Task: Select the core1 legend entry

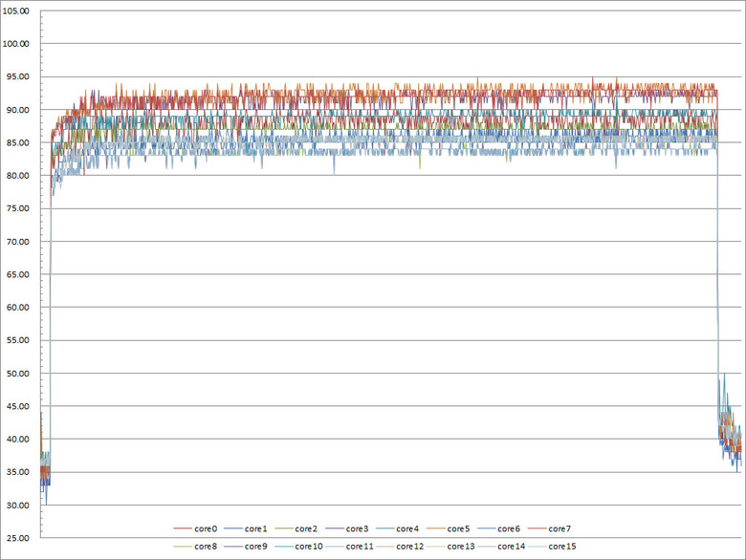Action: 246,528
